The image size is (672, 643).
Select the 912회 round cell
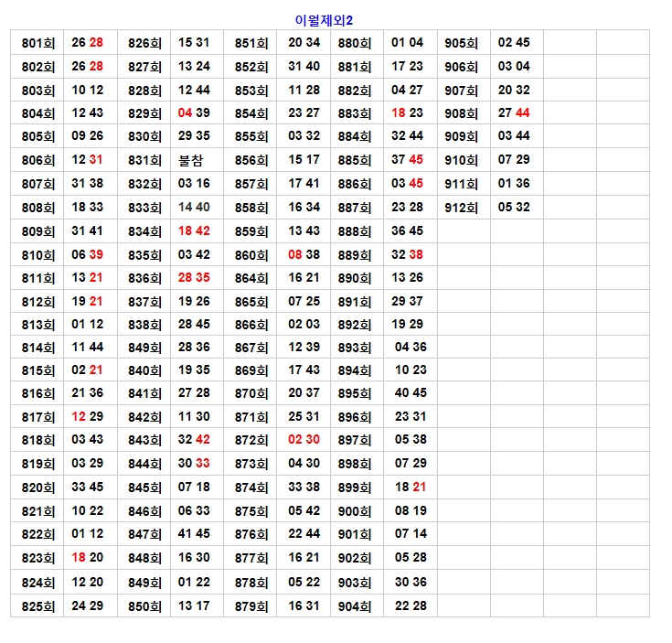click(x=462, y=208)
